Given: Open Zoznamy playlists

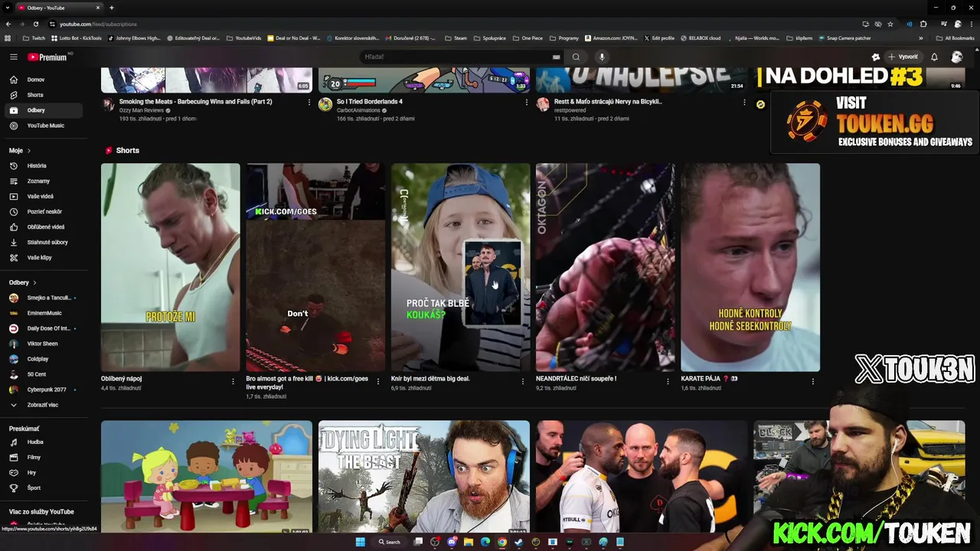Looking at the screenshot, I should (44, 181).
